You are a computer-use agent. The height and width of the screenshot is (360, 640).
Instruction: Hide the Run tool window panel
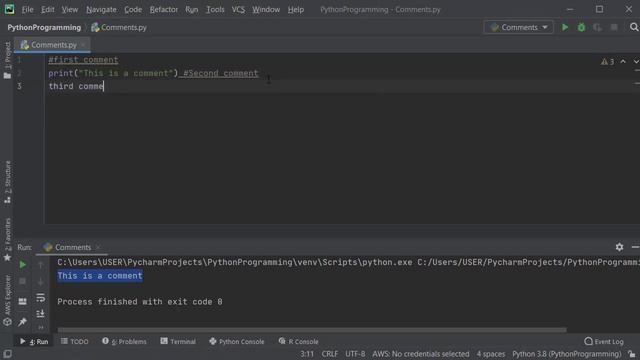point(635,247)
